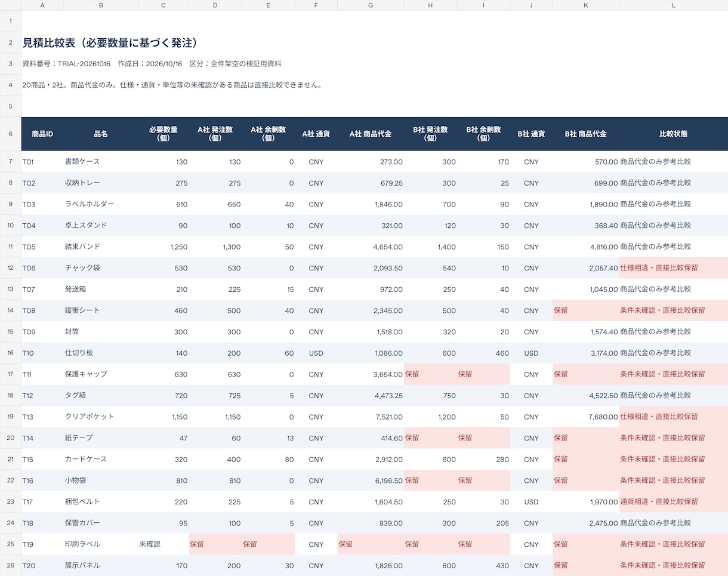The width and height of the screenshot is (728, 576).
Task: Select the 緩衝シート cell
Action: [101, 310]
